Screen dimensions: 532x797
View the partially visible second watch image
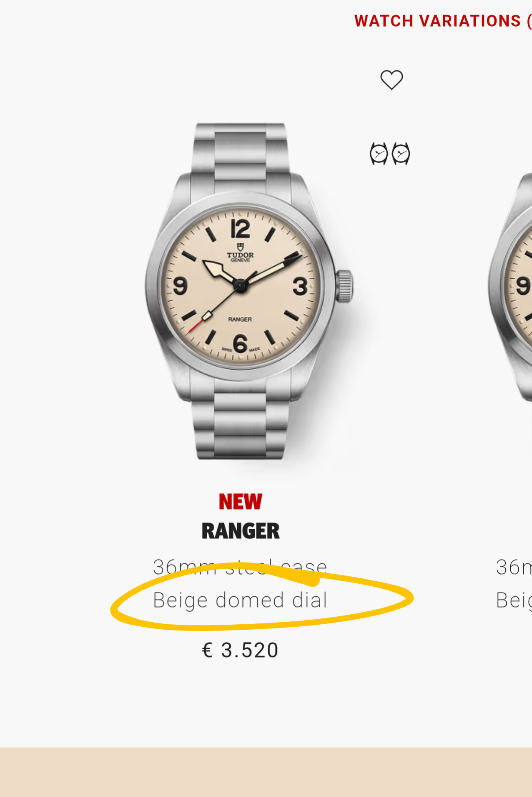tap(510, 288)
